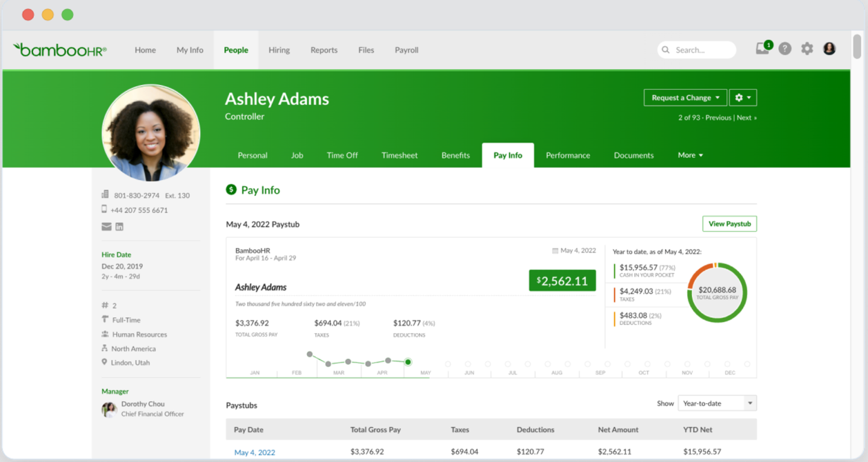This screenshot has width=868, height=462.
Task: Check the notification inbox with the badge
Action: pos(763,49)
